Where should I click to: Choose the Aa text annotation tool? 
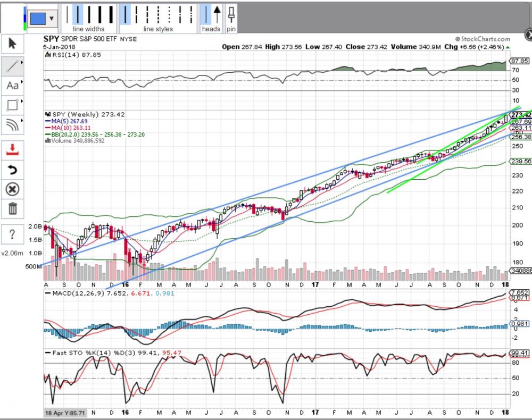click(13, 85)
